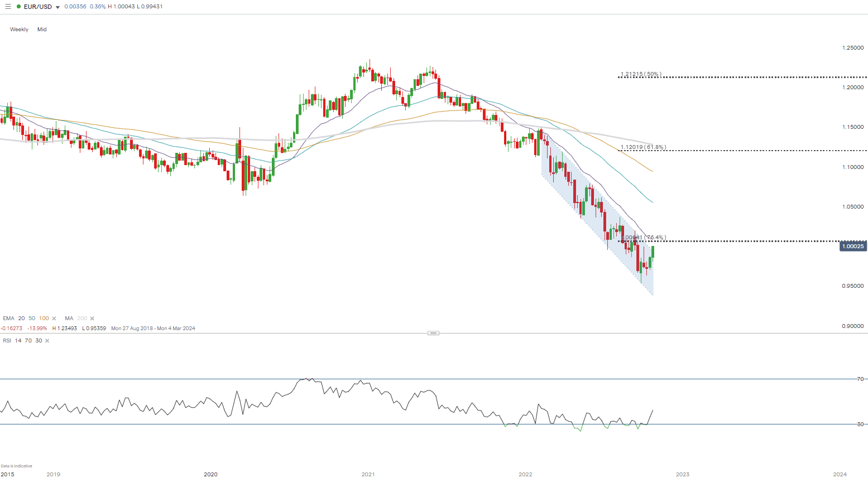The height and width of the screenshot is (478, 868).
Task: Click the RSI 30 axis label
Action: 860,424
